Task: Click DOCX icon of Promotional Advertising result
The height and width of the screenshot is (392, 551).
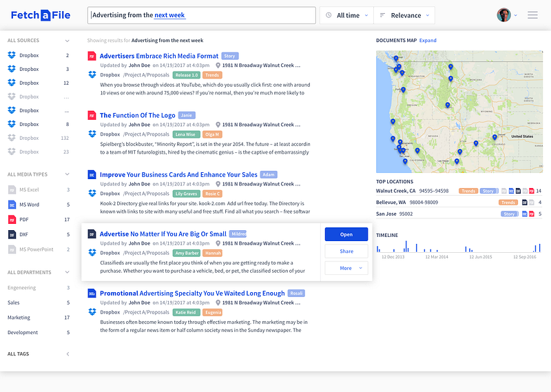Action: coord(92,293)
